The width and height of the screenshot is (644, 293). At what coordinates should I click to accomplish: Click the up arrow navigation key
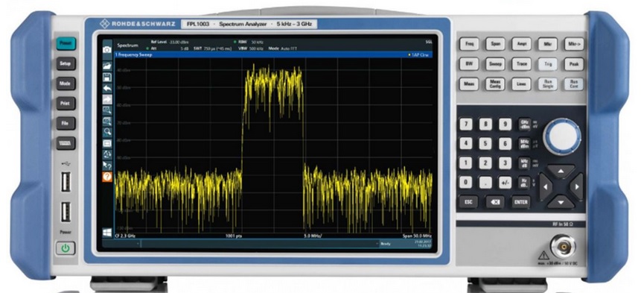tap(561, 171)
